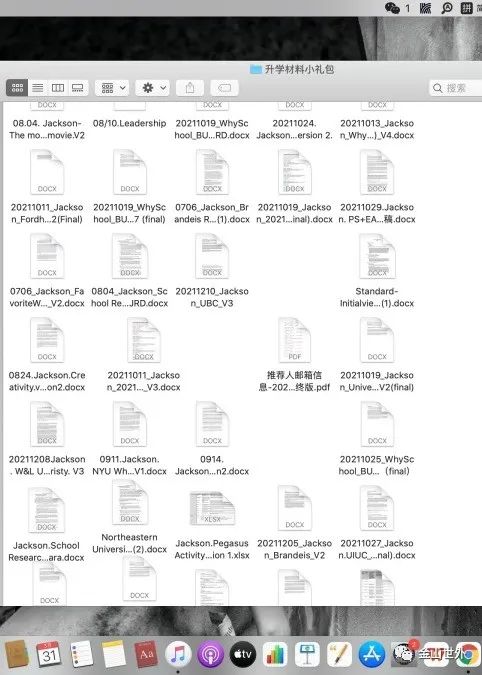Click the Edit Tags toolbar button
This screenshot has width=482, height=675.
click(x=225, y=88)
